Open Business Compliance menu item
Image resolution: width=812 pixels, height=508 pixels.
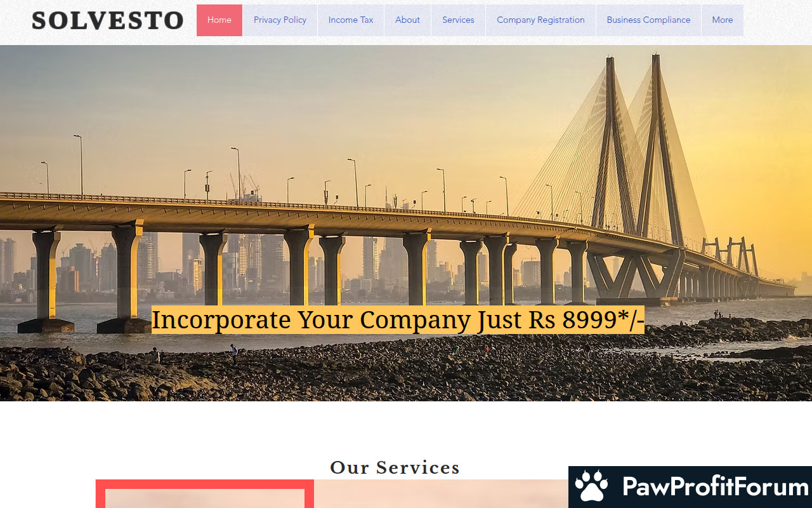pyautogui.click(x=648, y=20)
